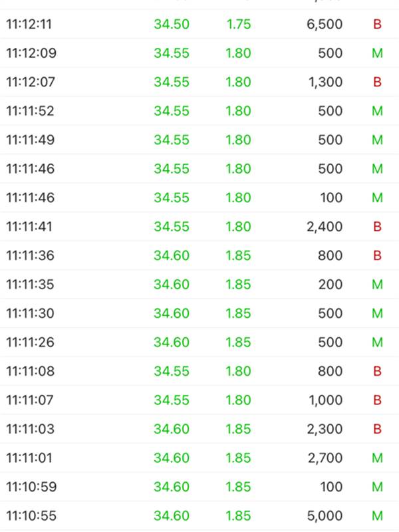Click the B marker on the 11:11:41 row

tap(377, 227)
